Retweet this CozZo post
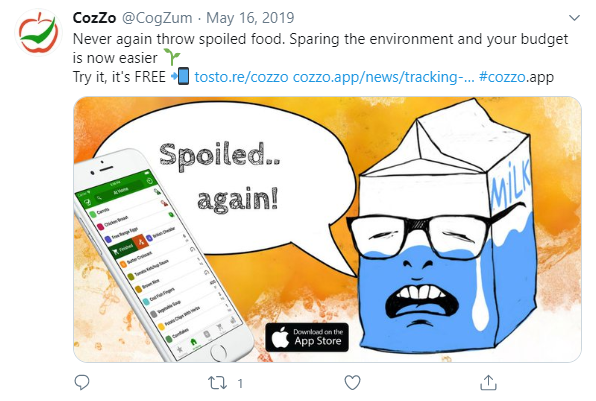 click(x=217, y=383)
